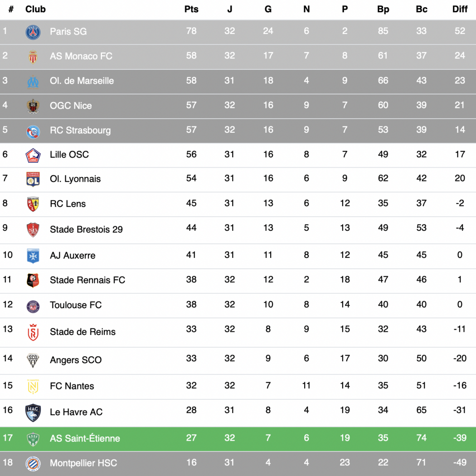Image resolution: width=476 pixels, height=476 pixels.
Task: Open the Stade Rennais FC team name
Action: tap(87, 280)
